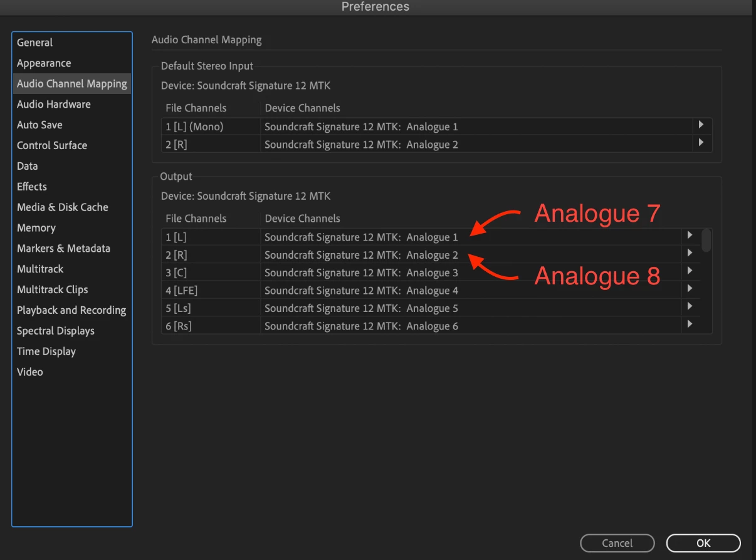The image size is (756, 560).
Task: Confirm preferences with OK button
Action: coord(703,543)
